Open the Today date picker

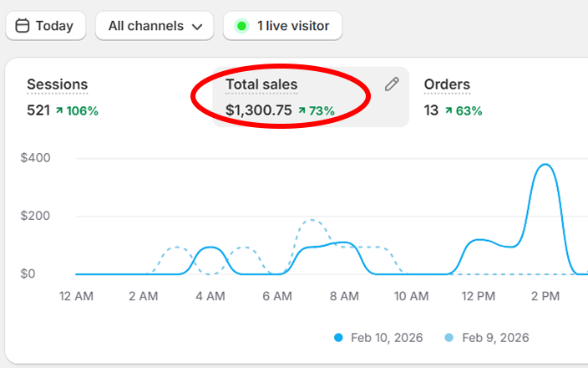[46, 26]
